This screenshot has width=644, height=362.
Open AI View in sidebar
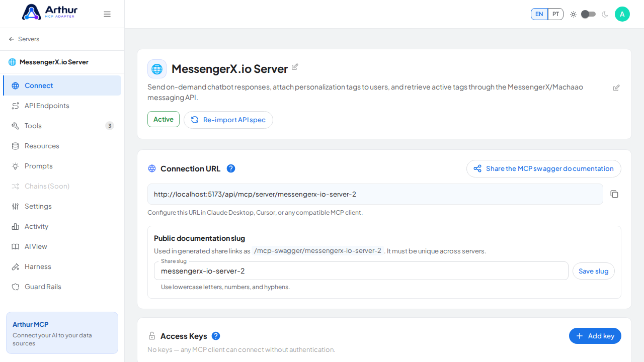pos(62,246)
